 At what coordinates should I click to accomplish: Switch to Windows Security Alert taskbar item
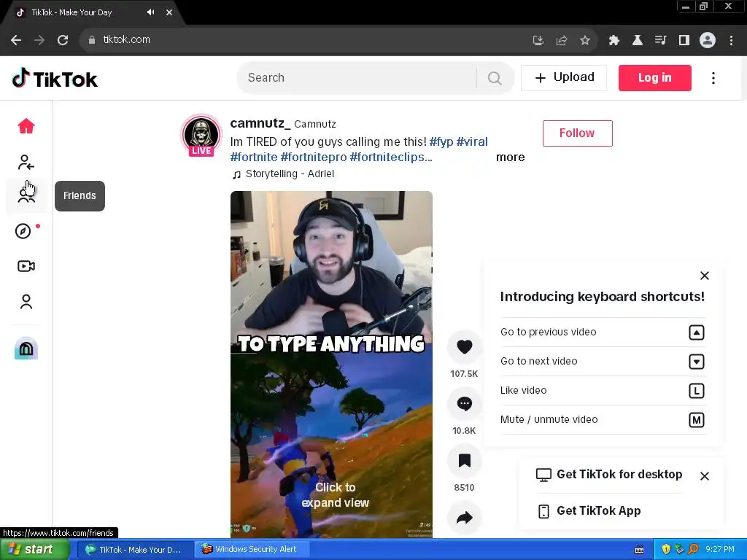(252, 550)
